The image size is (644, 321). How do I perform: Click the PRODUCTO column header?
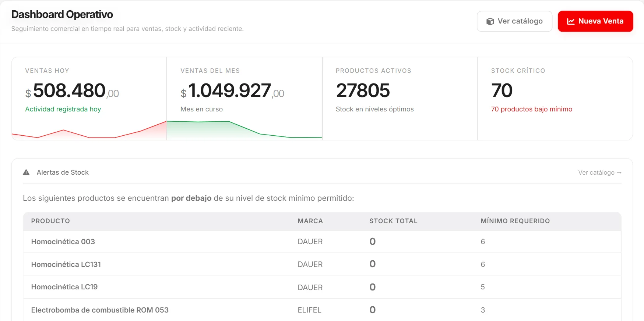[x=50, y=221]
